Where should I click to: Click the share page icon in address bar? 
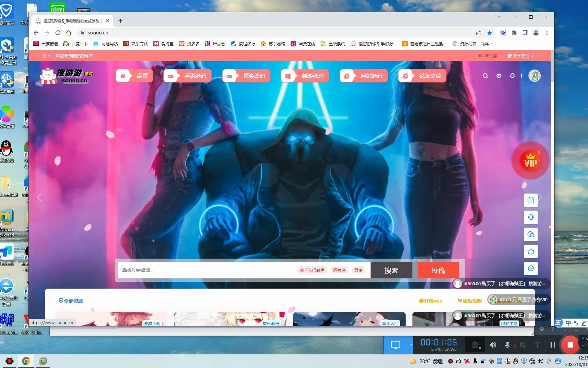coord(479,33)
